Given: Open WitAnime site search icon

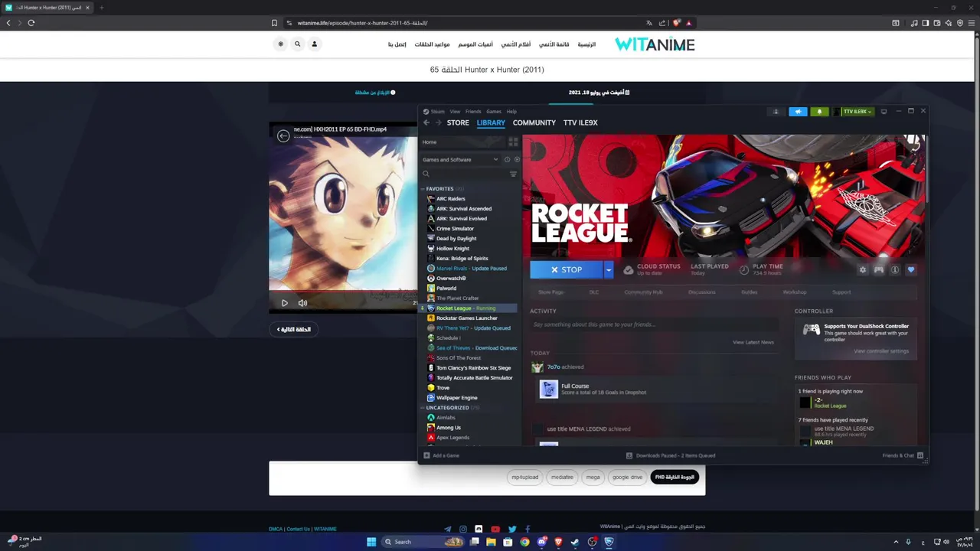Looking at the screenshot, I should coord(297,44).
